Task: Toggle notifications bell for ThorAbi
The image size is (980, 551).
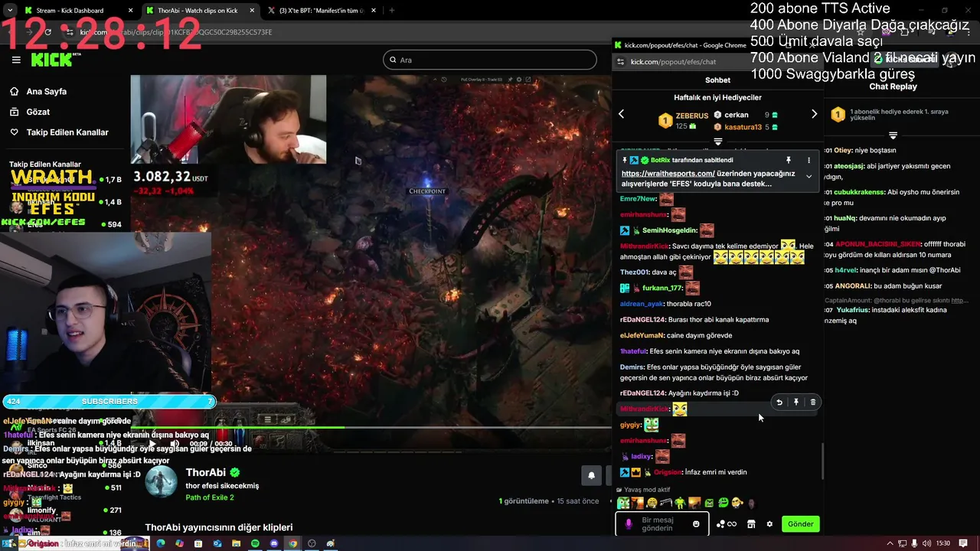Action: pyautogui.click(x=591, y=475)
